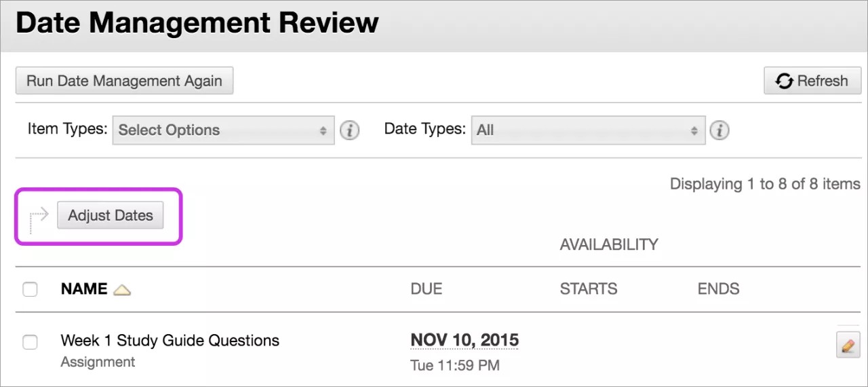Click the Week 1 Study Guide Questions title
868x387 pixels.
[x=170, y=340]
